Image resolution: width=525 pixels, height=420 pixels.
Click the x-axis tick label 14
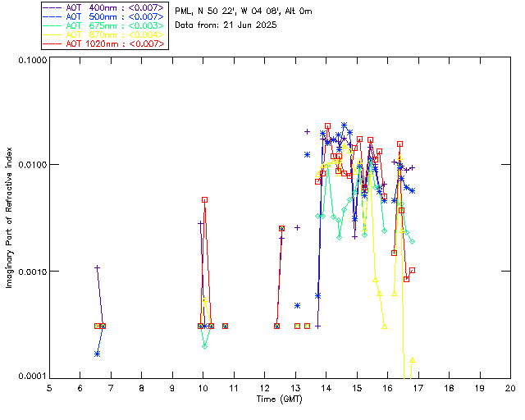click(x=326, y=387)
